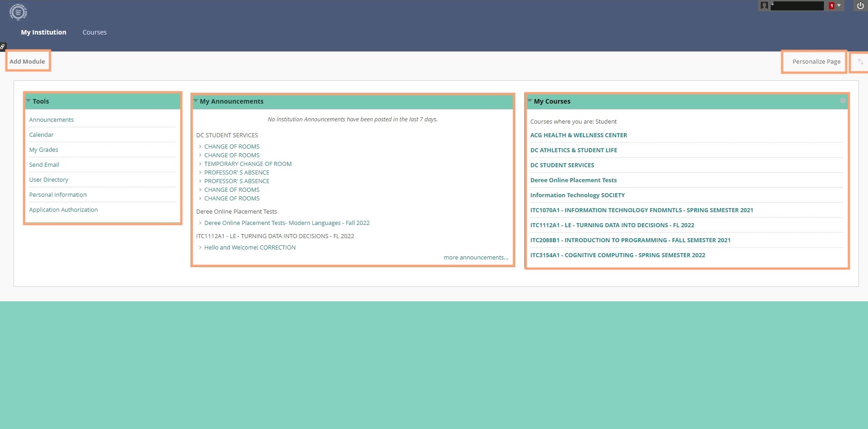Screen dimensions: 868x429
Task: Collapse the My Courses module
Action: (x=530, y=100)
